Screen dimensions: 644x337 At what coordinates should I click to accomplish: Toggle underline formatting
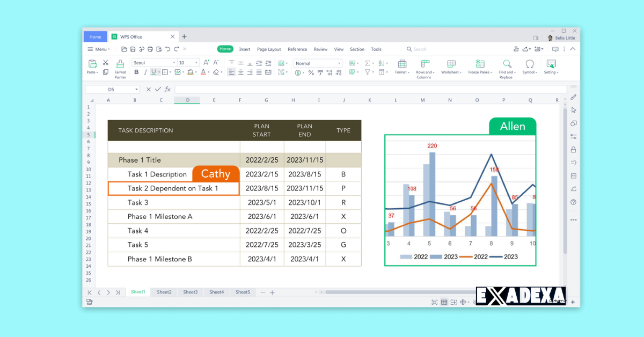pyautogui.click(x=153, y=72)
